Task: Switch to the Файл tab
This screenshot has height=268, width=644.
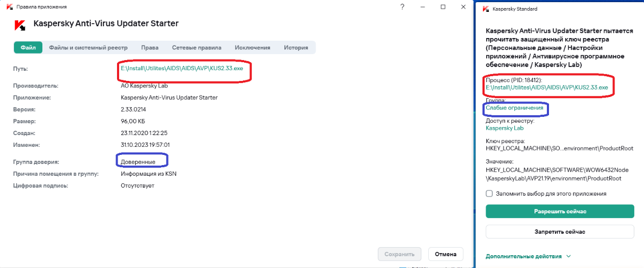Action: 28,48
